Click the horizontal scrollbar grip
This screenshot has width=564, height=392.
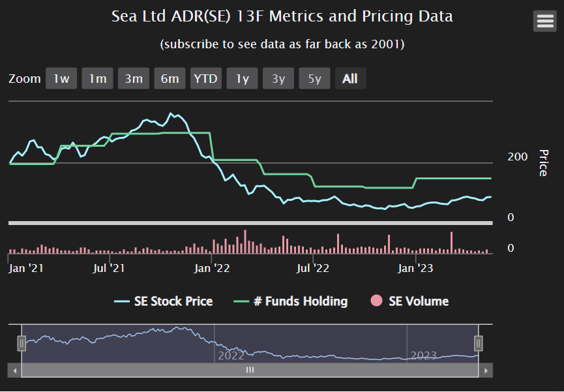coord(250,370)
